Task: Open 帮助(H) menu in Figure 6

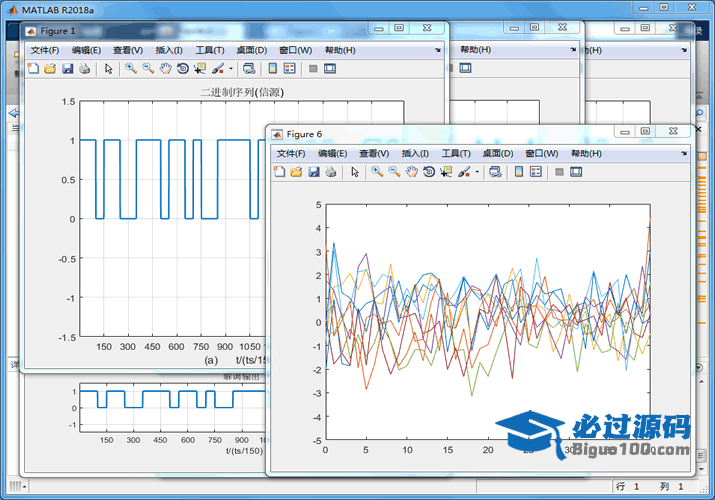Action: (586, 154)
